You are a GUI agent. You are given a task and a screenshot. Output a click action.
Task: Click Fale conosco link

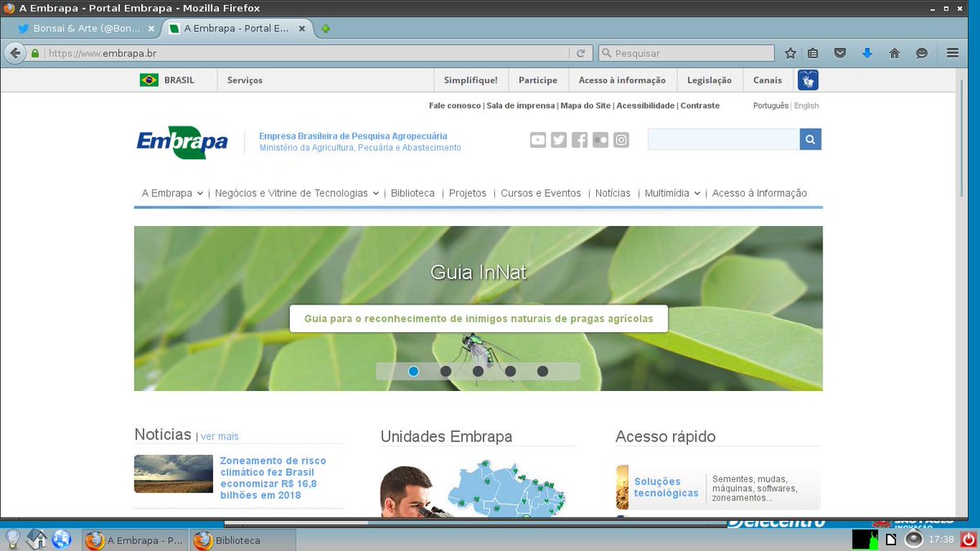coord(455,105)
